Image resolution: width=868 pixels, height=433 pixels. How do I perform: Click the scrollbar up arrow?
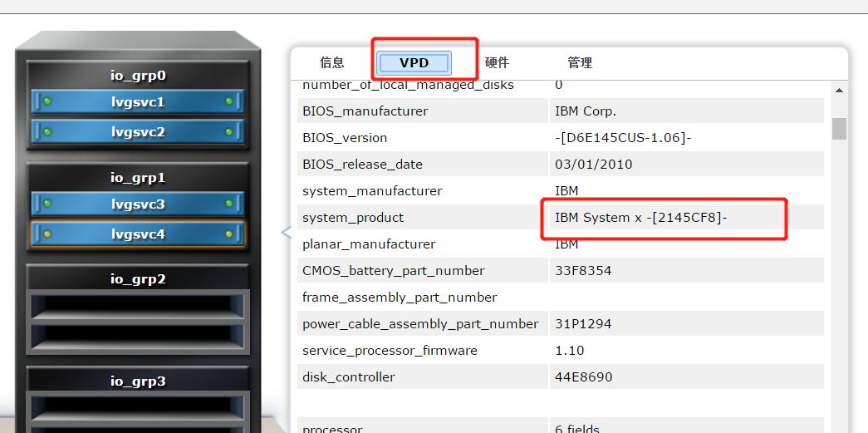839,91
